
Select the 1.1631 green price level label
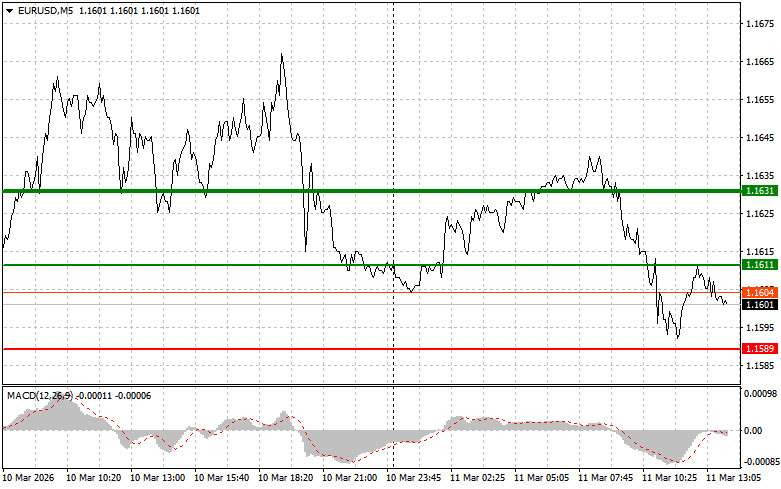pyautogui.click(x=760, y=191)
